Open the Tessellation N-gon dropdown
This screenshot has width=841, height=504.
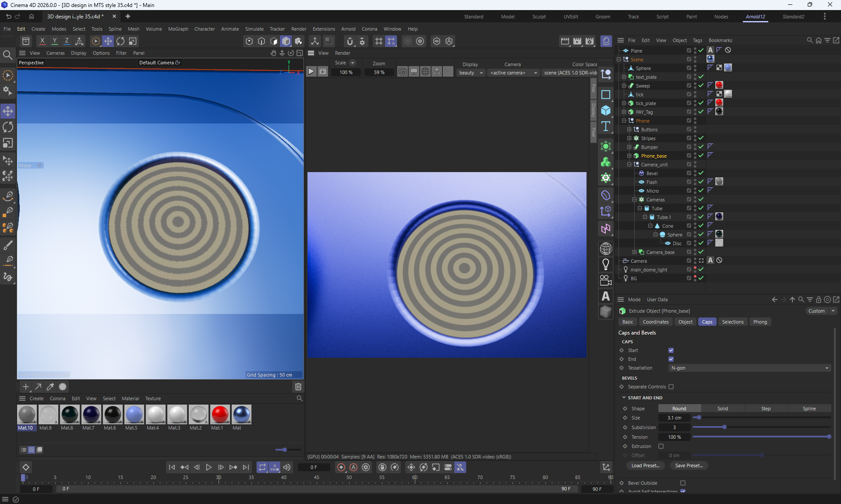pos(749,368)
